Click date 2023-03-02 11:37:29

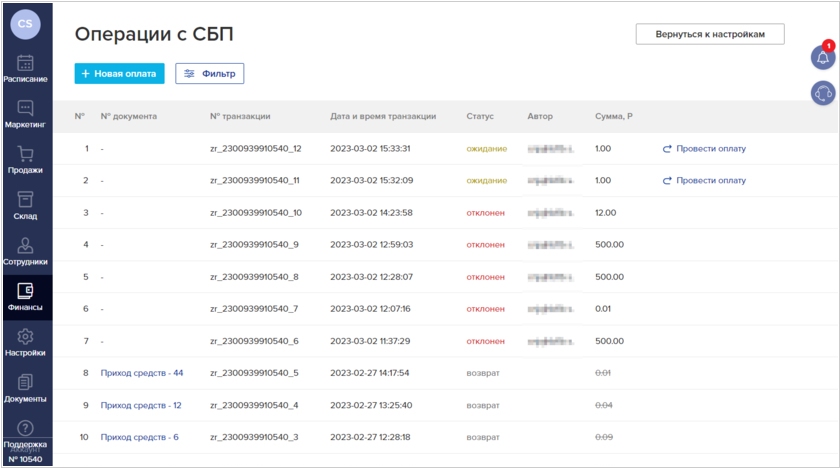click(x=370, y=341)
